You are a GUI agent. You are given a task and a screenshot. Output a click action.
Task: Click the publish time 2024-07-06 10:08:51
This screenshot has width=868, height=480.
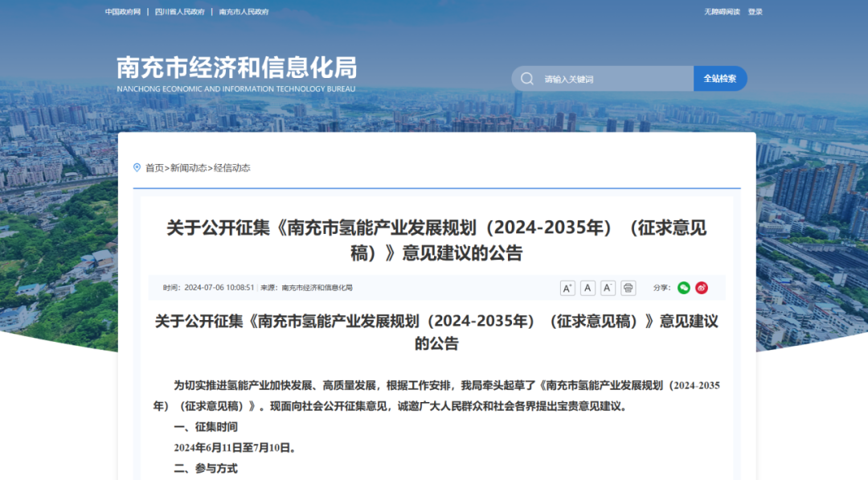[x=219, y=288]
